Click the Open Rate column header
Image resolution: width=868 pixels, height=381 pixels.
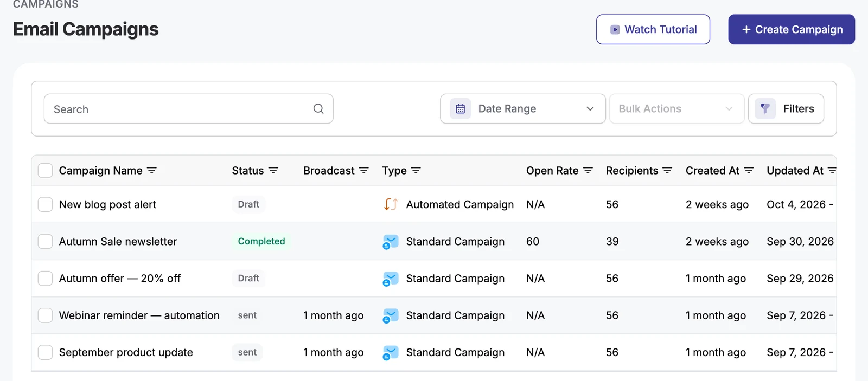[x=552, y=171]
